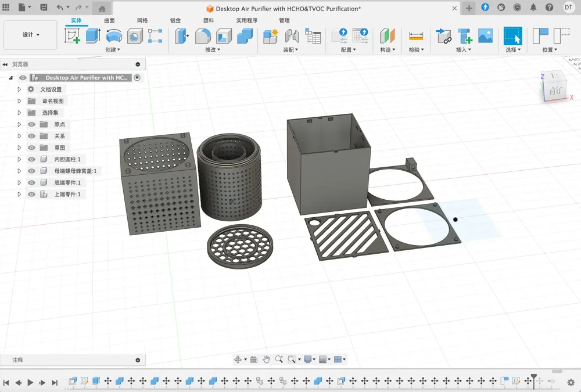Open the job status clock icon
The height and width of the screenshot is (392, 581).
(517, 8)
